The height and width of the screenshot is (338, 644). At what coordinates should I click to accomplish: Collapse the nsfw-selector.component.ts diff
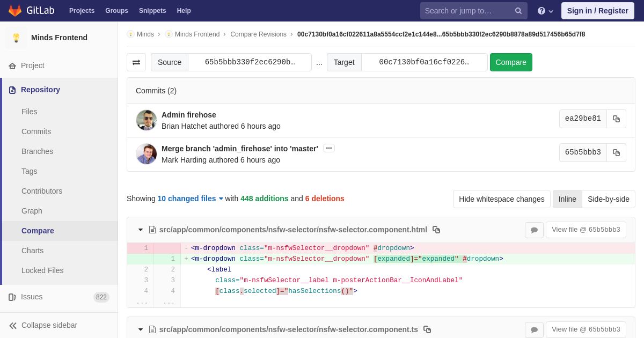[141, 329]
